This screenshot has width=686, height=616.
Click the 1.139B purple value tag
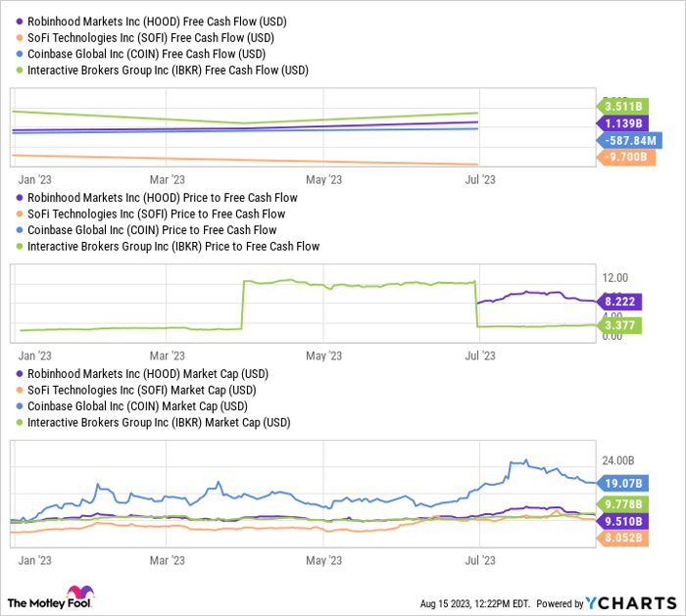pyautogui.click(x=622, y=123)
